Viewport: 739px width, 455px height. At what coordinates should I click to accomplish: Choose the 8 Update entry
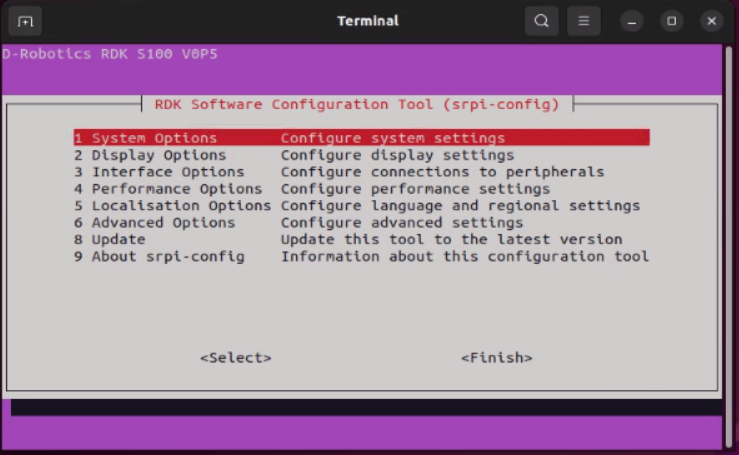tap(110, 240)
